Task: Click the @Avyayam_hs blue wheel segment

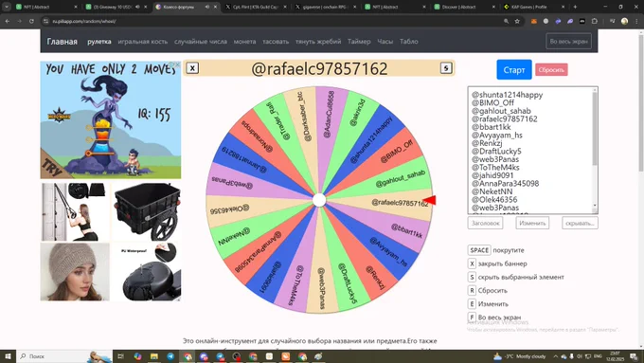Action: tap(388, 252)
